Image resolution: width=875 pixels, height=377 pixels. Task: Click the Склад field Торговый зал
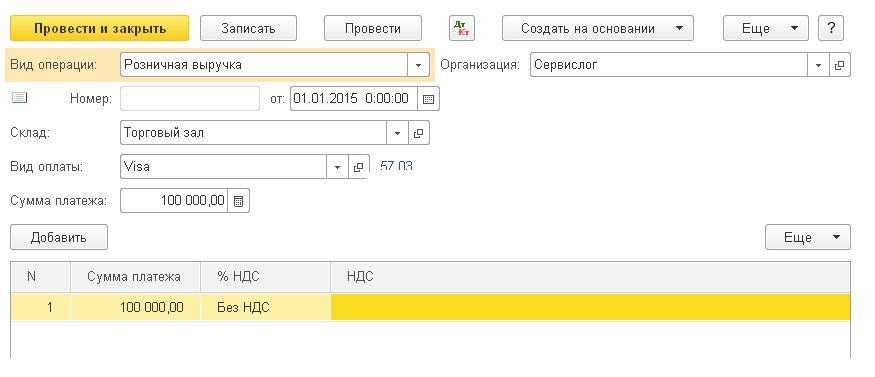pos(254,133)
